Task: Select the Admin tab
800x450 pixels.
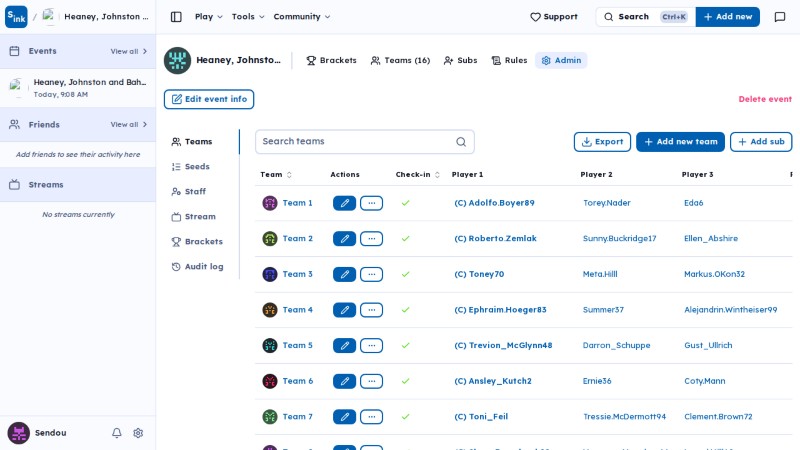Action: click(x=561, y=60)
